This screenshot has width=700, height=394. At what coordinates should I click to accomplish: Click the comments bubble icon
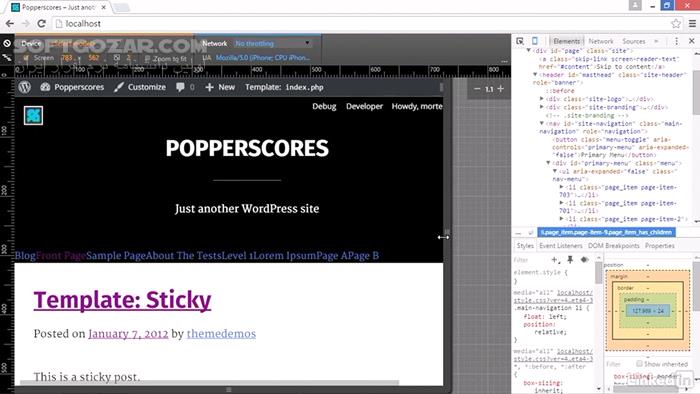point(180,87)
